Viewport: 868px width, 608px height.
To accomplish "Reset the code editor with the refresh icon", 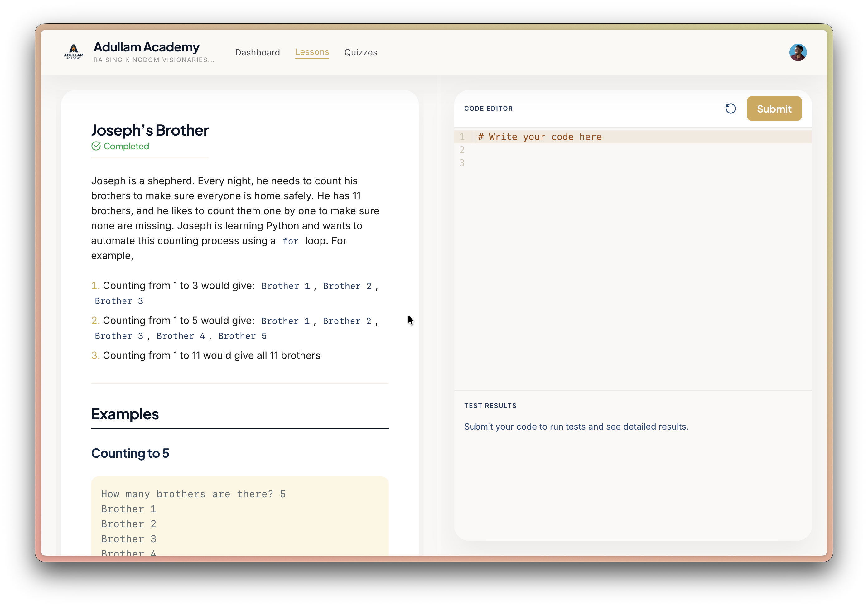I will click(731, 109).
